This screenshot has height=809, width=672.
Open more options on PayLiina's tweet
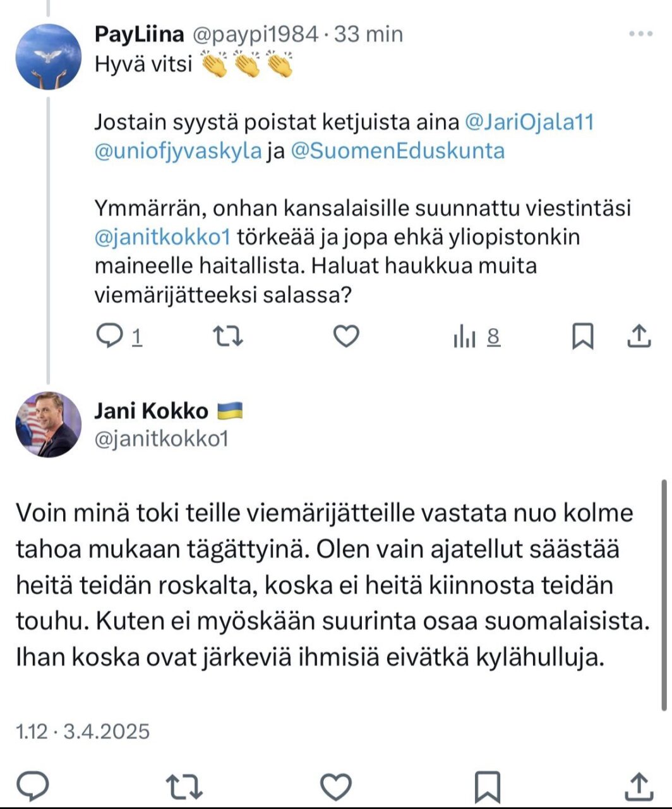640,34
